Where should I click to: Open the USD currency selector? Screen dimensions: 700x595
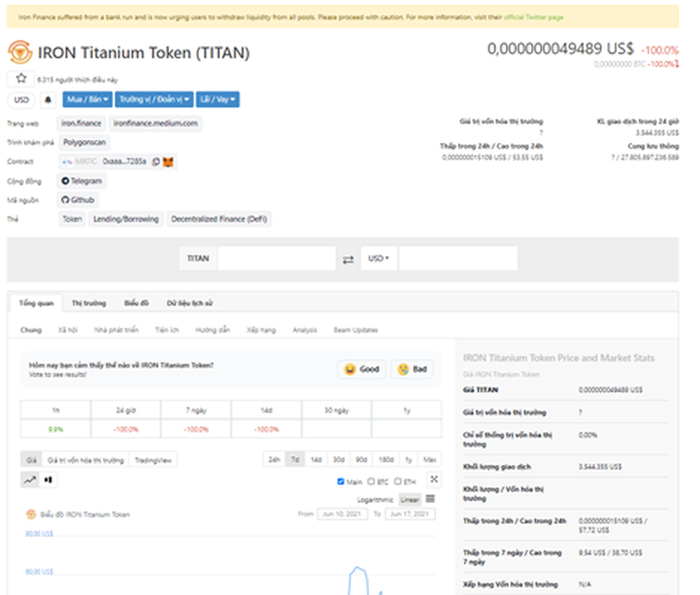[21, 100]
